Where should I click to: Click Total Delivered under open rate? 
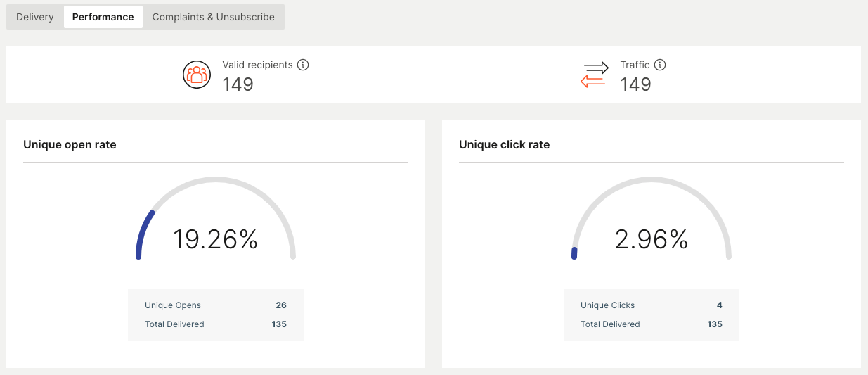tap(174, 324)
